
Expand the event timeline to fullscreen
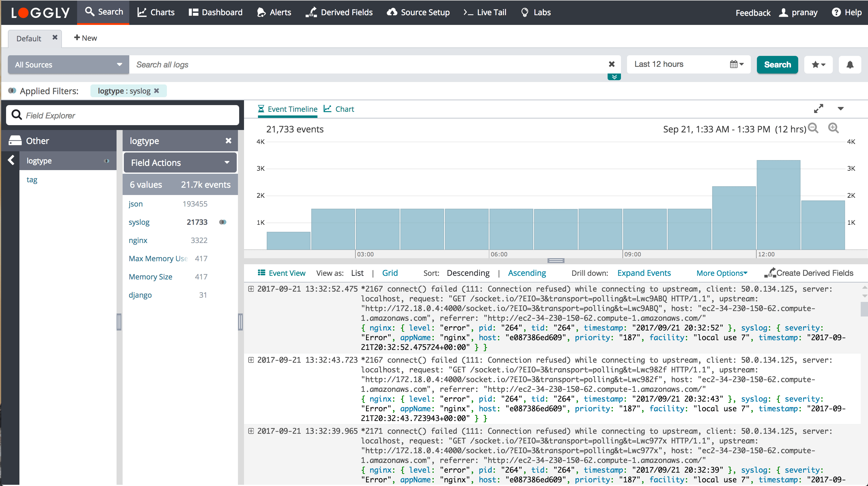coord(819,109)
